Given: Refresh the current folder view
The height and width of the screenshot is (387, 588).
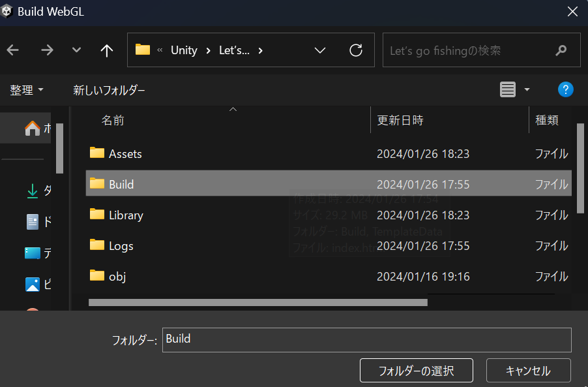Looking at the screenshot, I should (x=356, y=50).
